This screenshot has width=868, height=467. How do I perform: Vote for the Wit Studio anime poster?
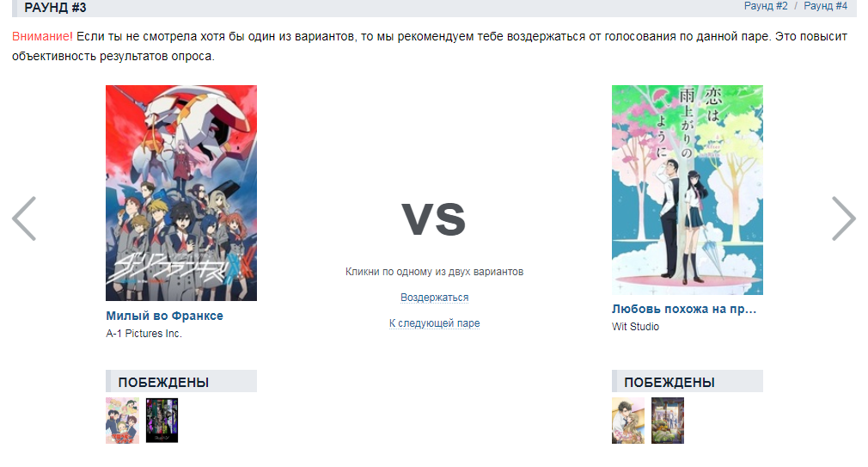click(x=687, y=189)
